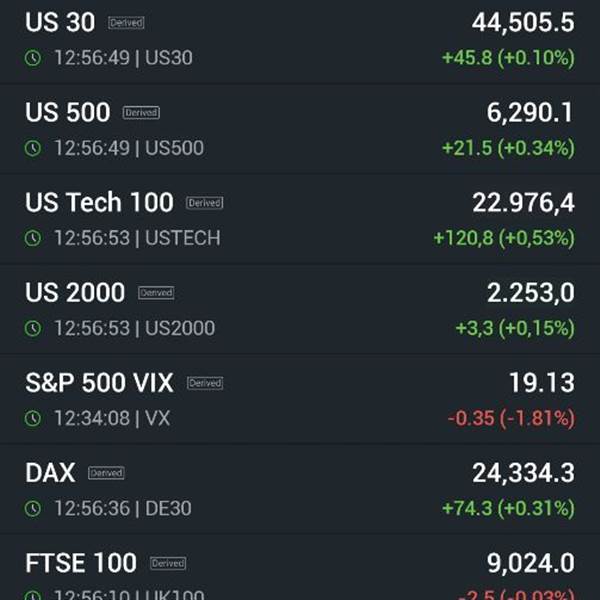Click the Derived badge beside S&P 500 VIX
The image size is (600, 600).
[x=205, y=383]
